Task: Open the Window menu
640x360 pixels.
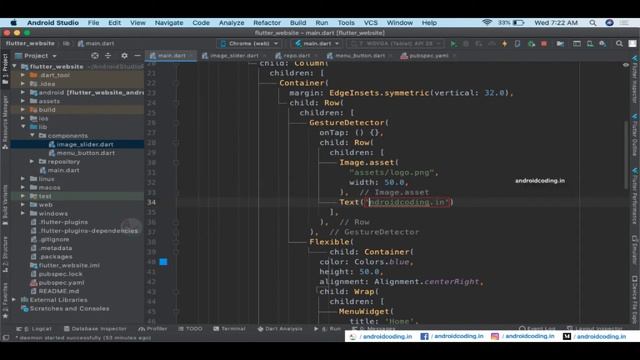Action: [x=400, y=23]
